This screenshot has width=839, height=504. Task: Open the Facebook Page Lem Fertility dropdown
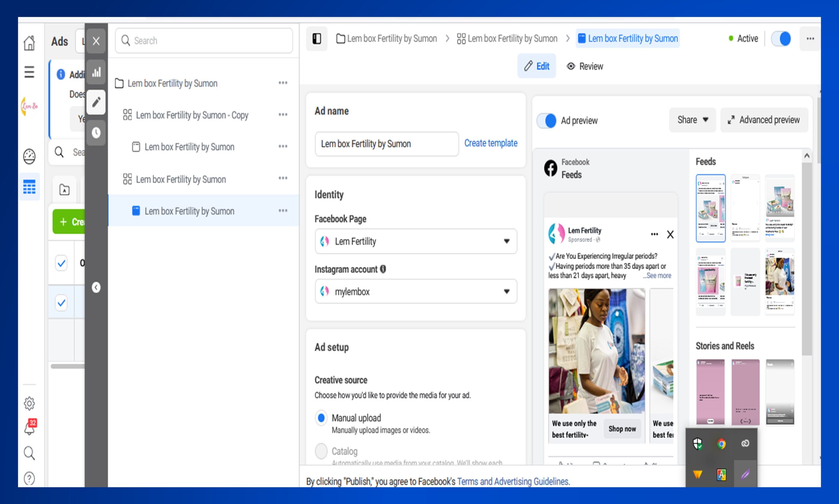point(416,241)
